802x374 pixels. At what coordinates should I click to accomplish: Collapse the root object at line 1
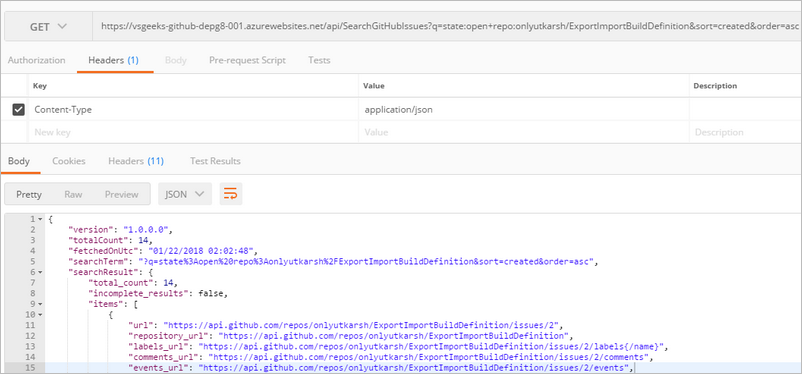click(x=40, y=219)
